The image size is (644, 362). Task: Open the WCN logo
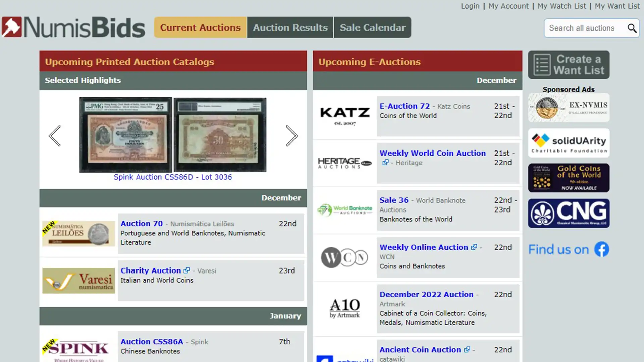[x=344, y=257]
